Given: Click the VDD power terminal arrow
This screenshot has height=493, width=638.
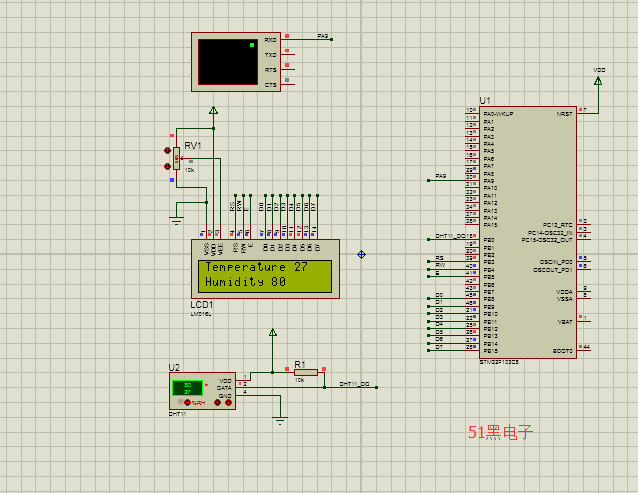Looking at the screenshot, I should (x=599, y=81).
